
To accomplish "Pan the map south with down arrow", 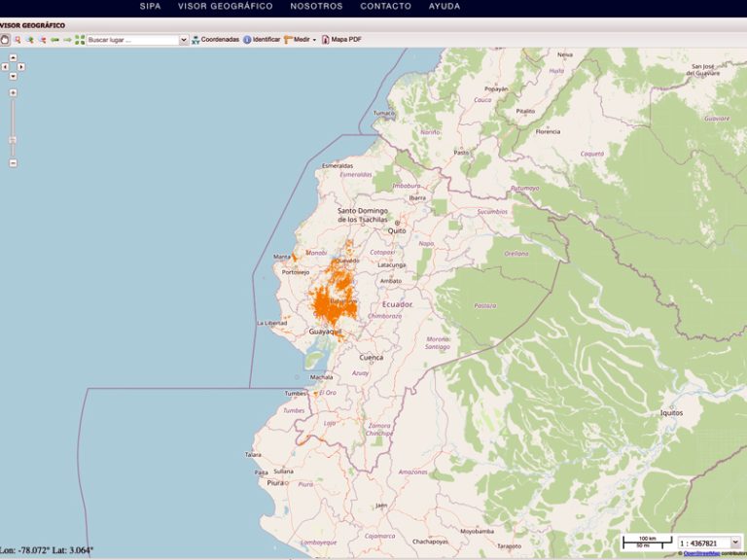I will click(13, 76).
